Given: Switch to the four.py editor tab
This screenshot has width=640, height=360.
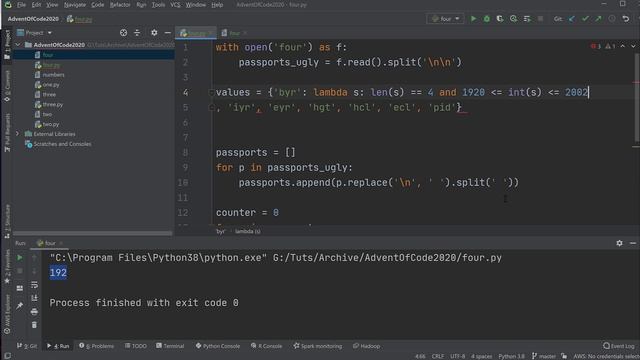Looking at the screenshot, I should tap(196, 33).
